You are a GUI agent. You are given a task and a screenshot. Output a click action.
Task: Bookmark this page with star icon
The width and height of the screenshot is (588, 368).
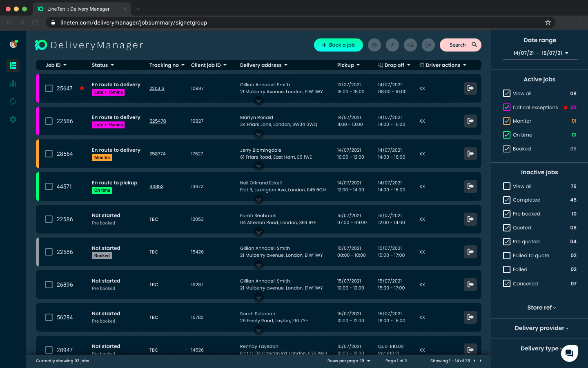548,22
